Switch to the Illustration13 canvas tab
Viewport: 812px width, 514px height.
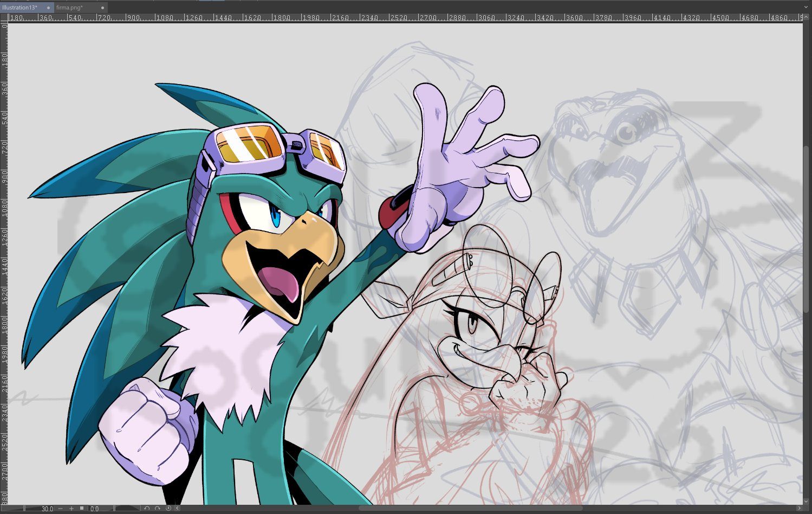[x=20, y=8]
